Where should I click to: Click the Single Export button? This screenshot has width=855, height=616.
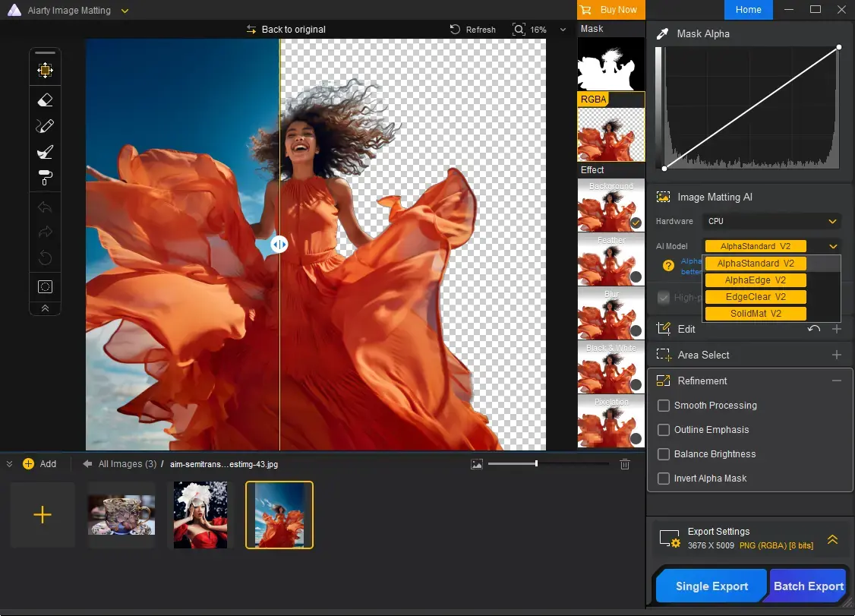pos(710,586)
